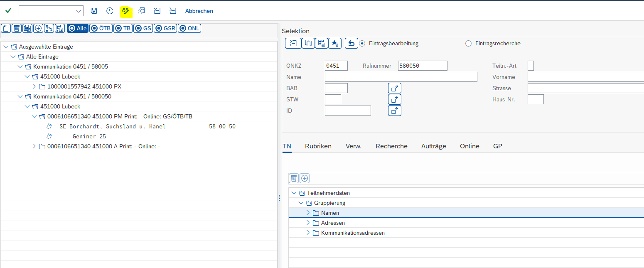Click the arrow button next to STW
This screenshot has height=268, width=644.
pyautogui.click(x=395, y=99)
